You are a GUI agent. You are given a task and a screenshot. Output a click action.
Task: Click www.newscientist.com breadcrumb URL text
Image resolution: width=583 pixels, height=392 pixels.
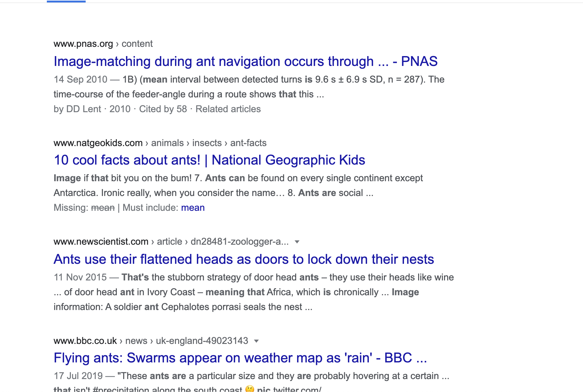[x=171, y=242]
